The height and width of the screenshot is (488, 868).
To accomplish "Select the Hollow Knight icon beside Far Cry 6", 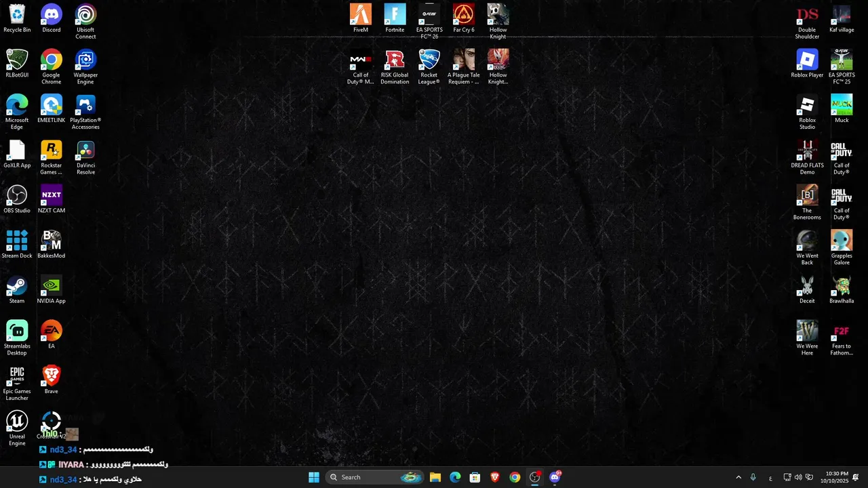I will coord(498,22).
